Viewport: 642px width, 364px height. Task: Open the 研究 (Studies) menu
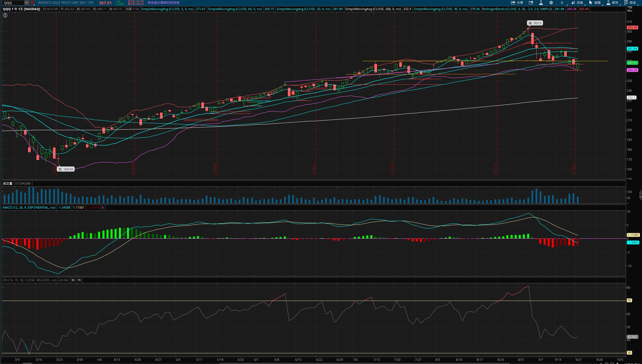pos(612,3)
